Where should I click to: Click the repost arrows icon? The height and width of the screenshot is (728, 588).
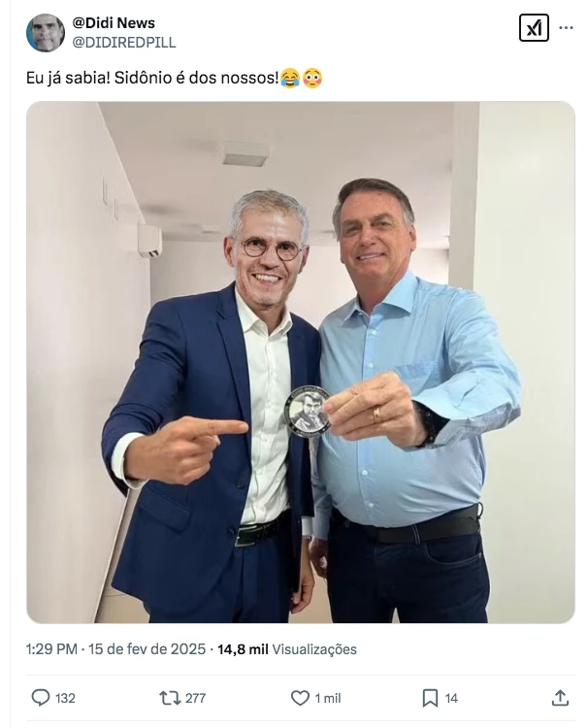[170, 698]
